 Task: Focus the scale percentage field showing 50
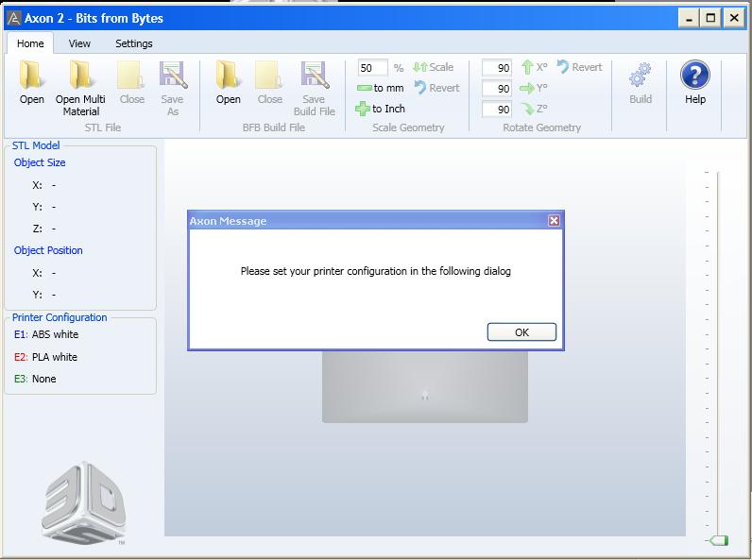click(372, 68)
